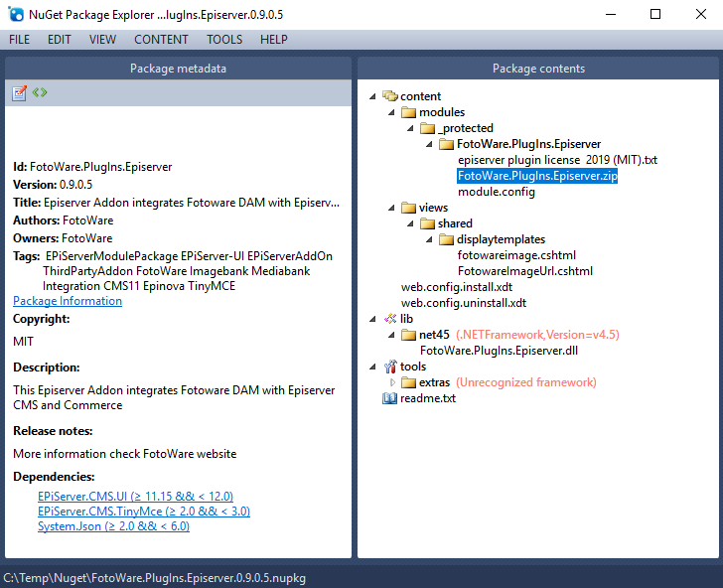The image size is (723, 588).
Task: Click the _protected folder icon
Action: coord(427,128)
